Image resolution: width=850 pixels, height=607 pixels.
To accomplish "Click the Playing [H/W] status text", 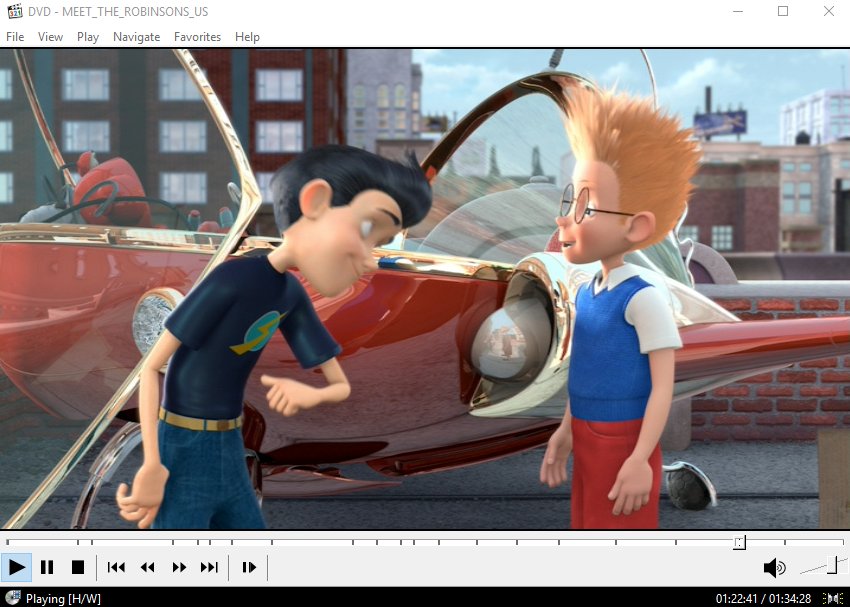I will point(63,599).
